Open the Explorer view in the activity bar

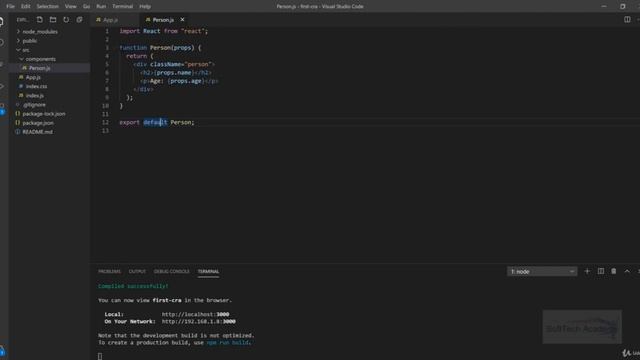pos(2,22)
